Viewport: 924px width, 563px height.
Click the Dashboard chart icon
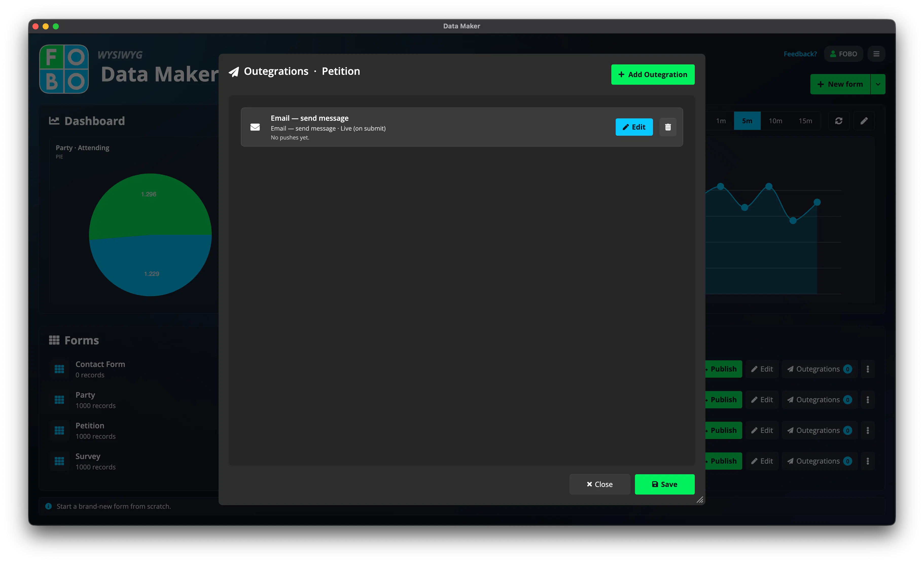54,120
